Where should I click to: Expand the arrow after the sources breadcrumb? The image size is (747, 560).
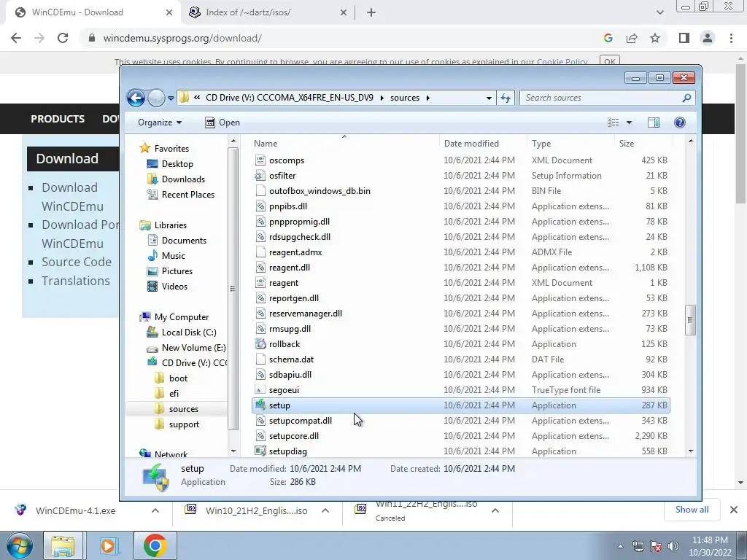pyautogui.click(x=427, y=98)
